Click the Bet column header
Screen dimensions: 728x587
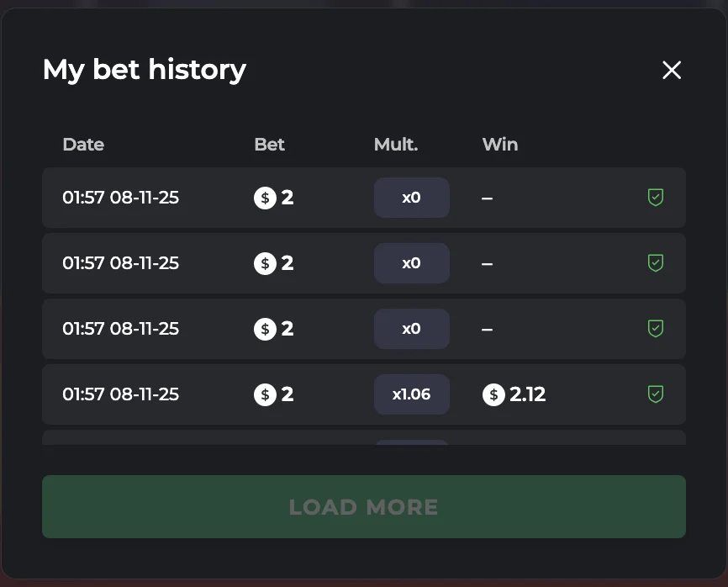tap(269, 145)
